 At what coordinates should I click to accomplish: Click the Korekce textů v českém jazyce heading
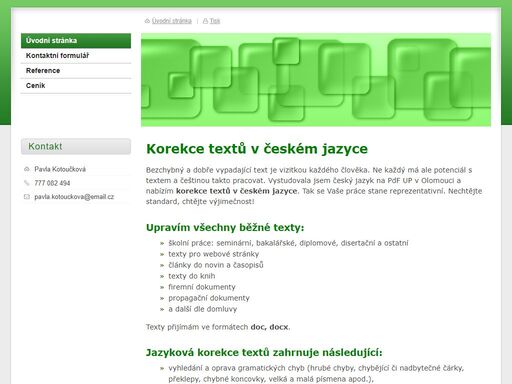coord(257,149)
